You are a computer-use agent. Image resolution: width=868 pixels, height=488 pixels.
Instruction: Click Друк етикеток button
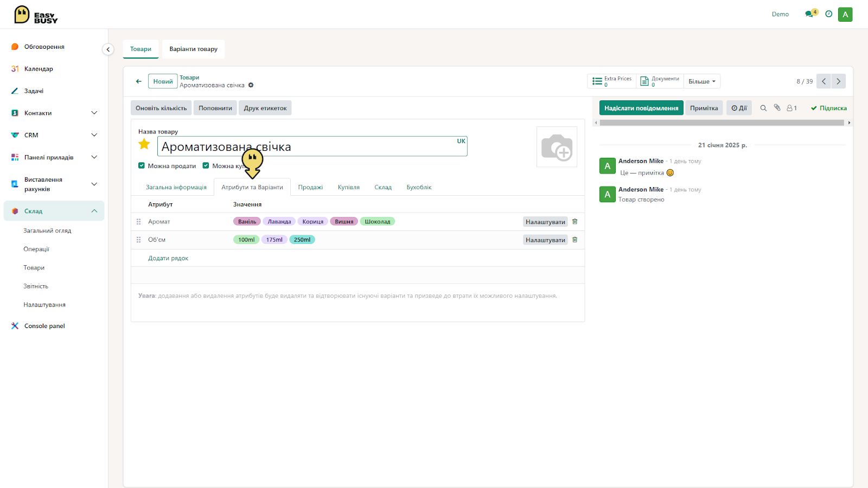[x=265, y=108]
